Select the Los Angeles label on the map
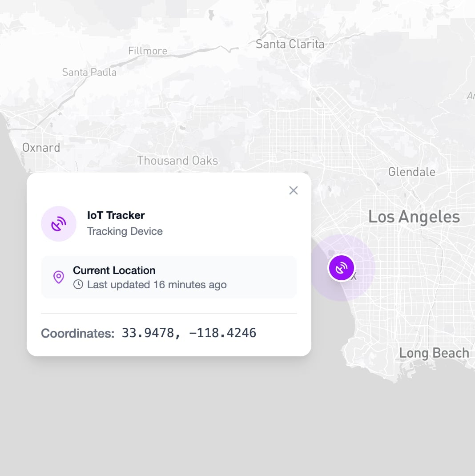 click(413, 217)
